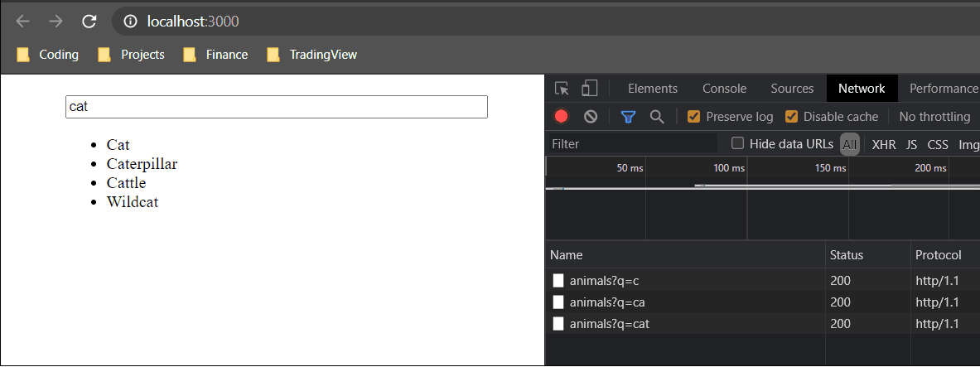This screenshot has height=367, width=980.
Task: Open the No throttling dropdown
Action: point(935,116)
